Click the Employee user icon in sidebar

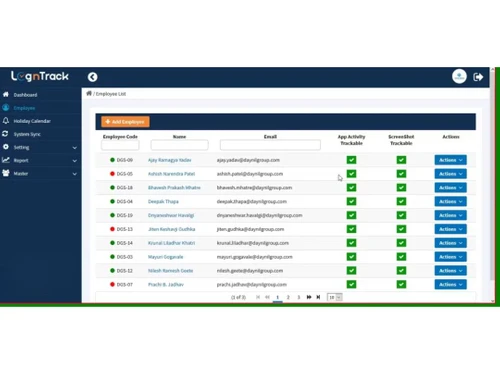point(6,108)
